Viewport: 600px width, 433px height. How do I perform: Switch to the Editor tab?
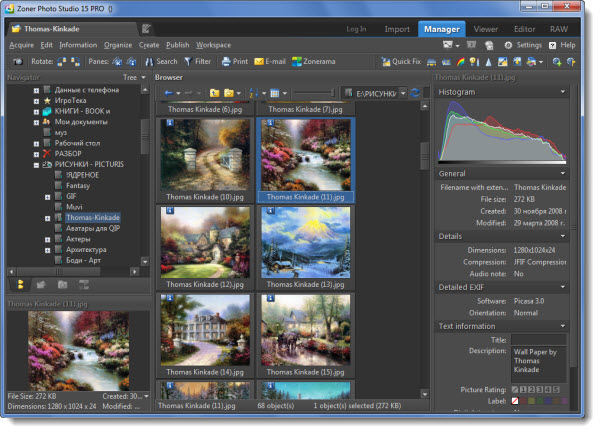click(524, 29)
